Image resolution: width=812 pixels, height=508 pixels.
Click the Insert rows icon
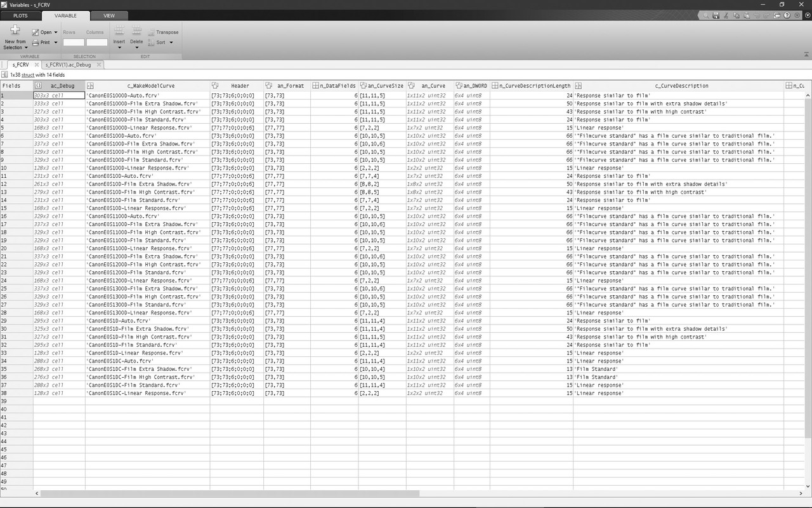pyautogui.click(x=119, y=30)
